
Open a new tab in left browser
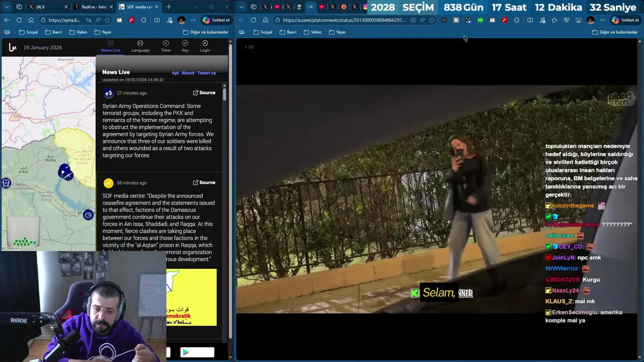(x=169, y=7)
